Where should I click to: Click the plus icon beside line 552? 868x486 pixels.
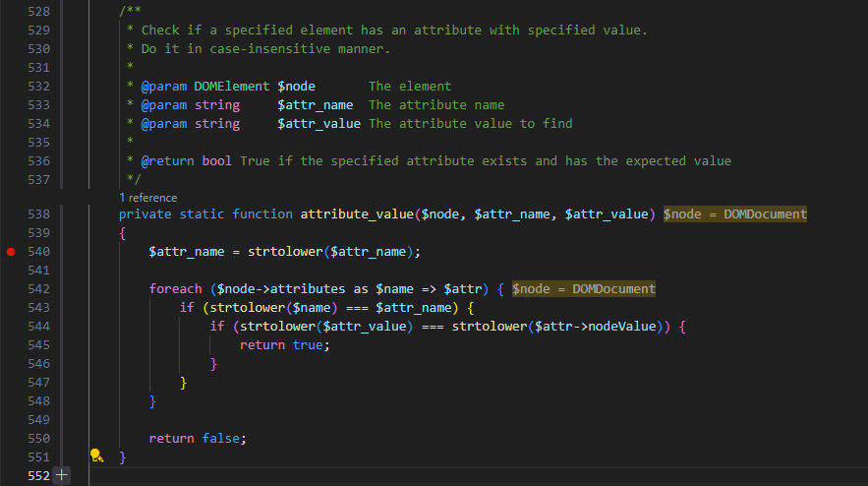(x=62, y=475)
